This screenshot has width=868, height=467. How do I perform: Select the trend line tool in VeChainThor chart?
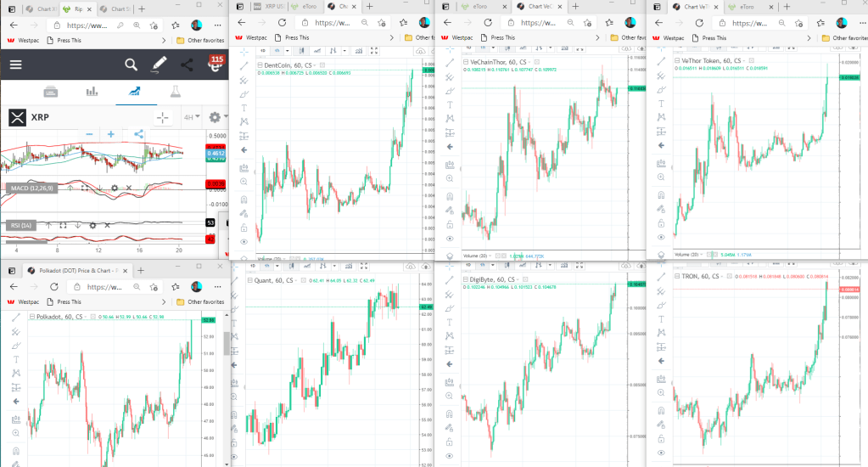451,65
